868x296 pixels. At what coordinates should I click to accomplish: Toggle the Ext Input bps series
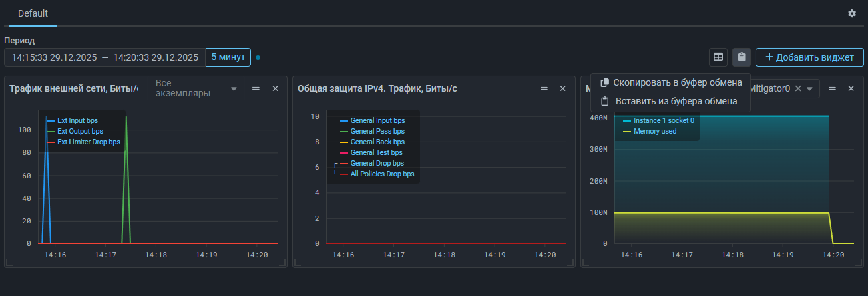point(77,121)
